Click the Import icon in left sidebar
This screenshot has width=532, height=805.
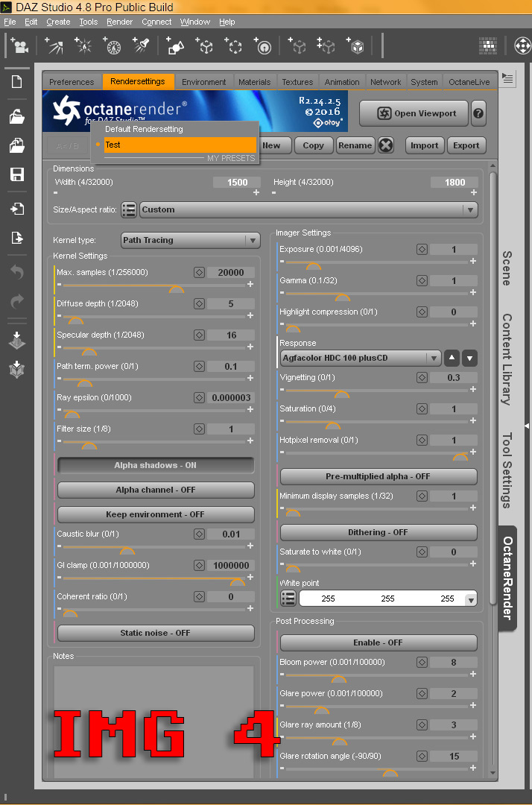[17, 209]
